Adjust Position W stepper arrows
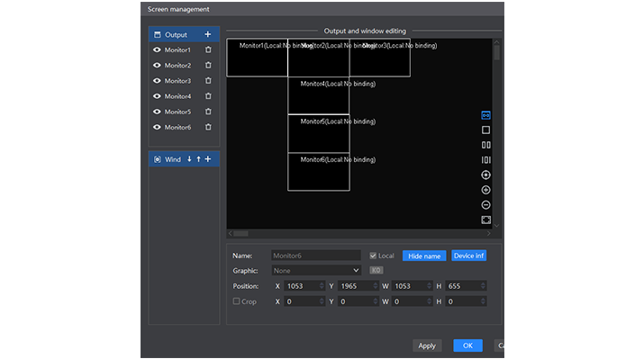Viewport: 644px width, 359px height. [430, 286]
